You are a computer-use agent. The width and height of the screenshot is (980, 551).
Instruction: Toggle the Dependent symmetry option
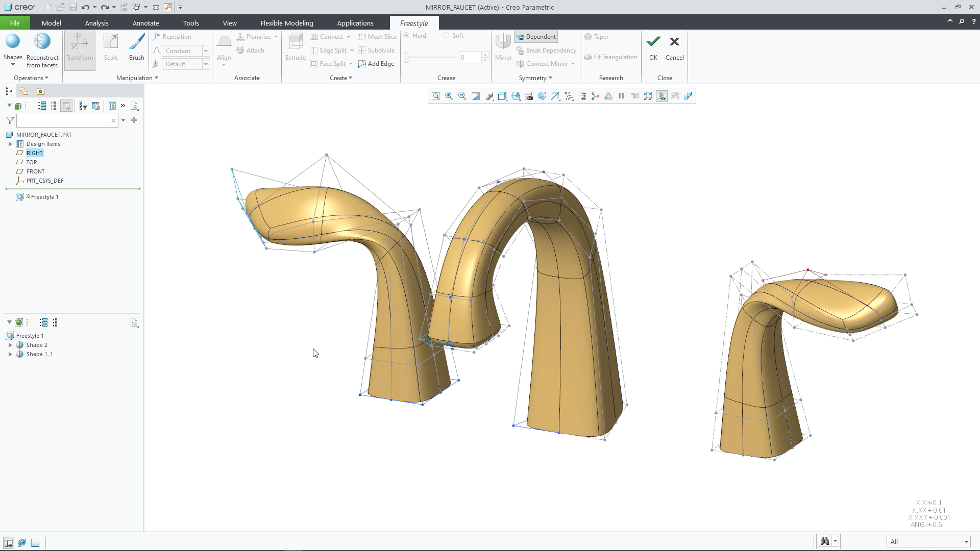(536, 37)
